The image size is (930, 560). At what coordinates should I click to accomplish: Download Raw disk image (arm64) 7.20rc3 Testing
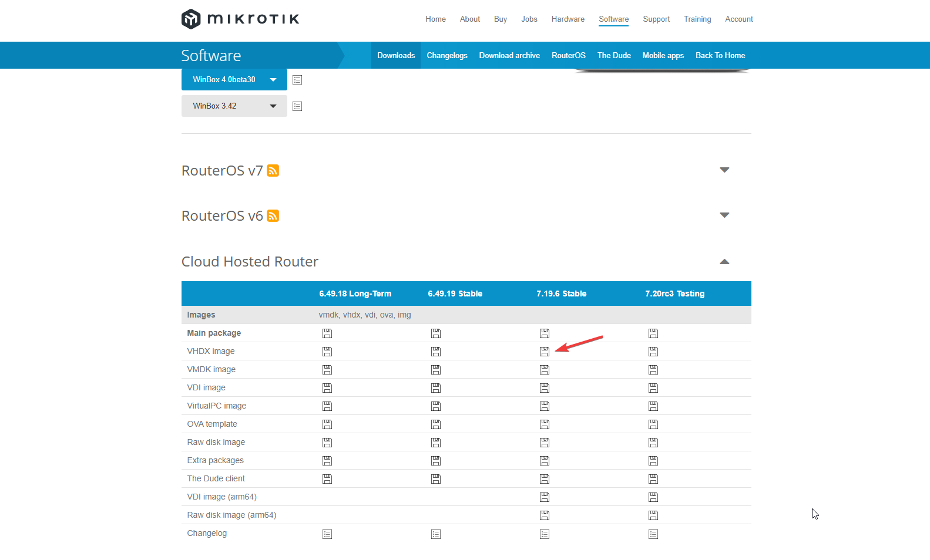[x=653, y=515]
